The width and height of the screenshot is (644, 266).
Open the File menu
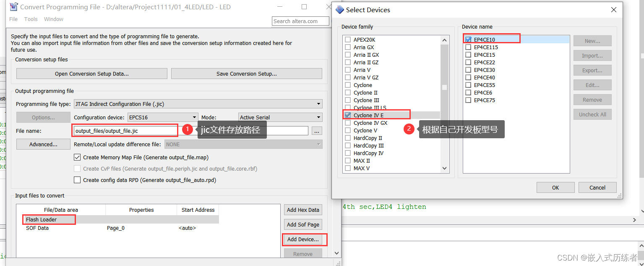click(x=13, y=19)
